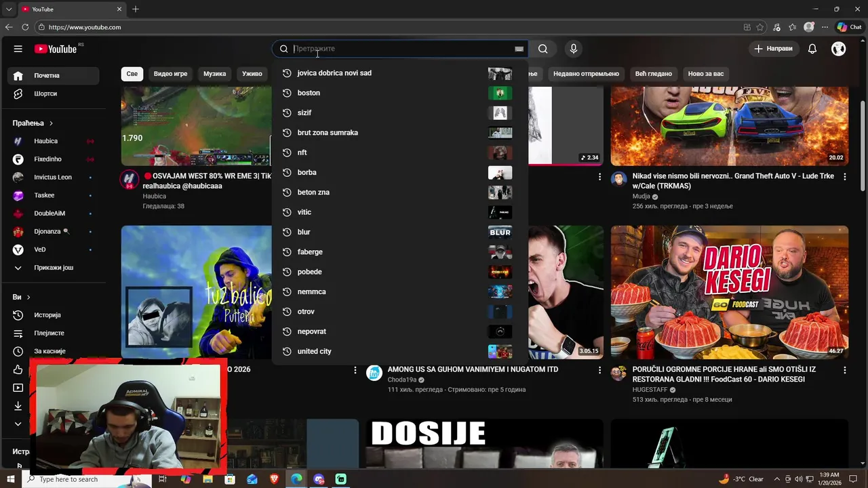Open the browser favorites list icon

(793, 27)
